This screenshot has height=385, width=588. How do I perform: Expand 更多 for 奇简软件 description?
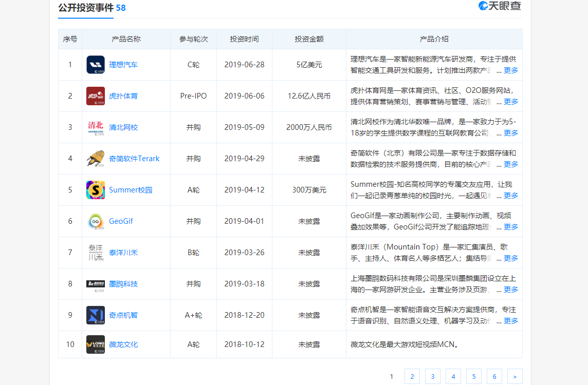point(511,164)
